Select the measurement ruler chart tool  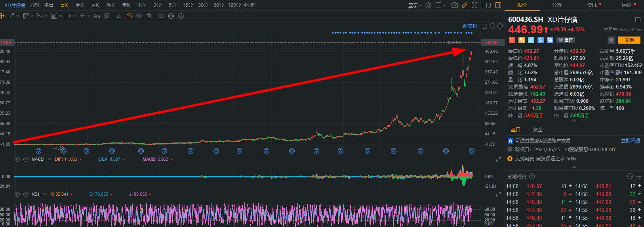tap(54, 16)
